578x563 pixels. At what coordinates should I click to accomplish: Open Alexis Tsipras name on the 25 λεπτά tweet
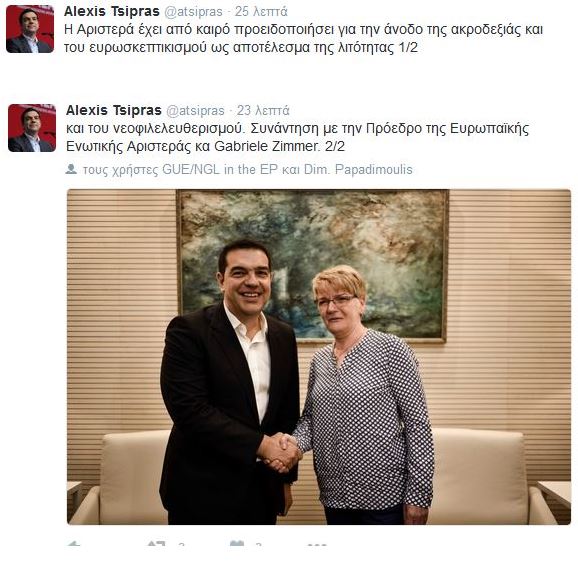click(112, 11)
